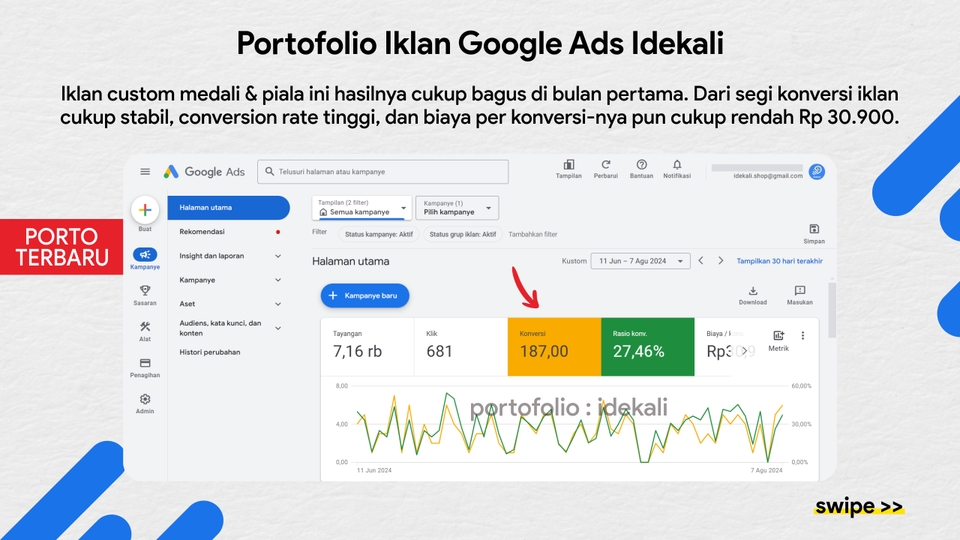Select the orange Konversi metric card

554,347
